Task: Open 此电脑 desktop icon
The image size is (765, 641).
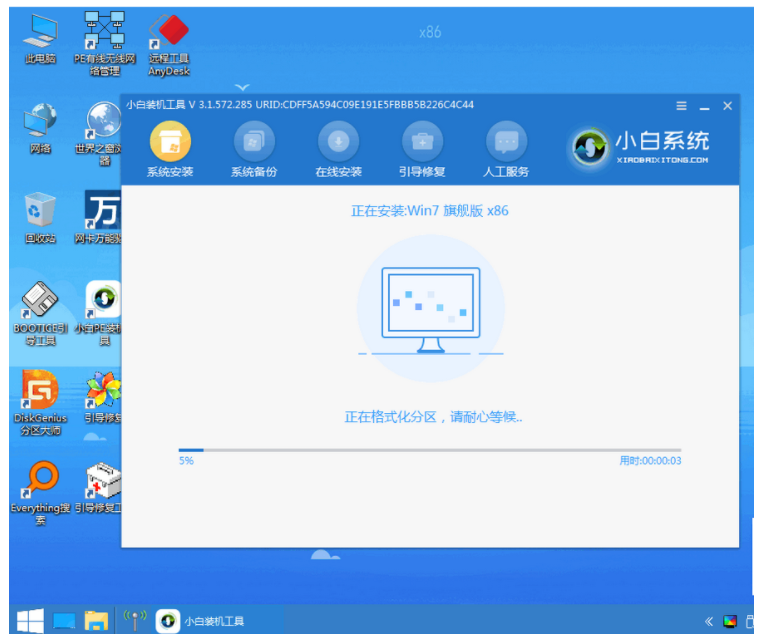Action: (40, 39)
